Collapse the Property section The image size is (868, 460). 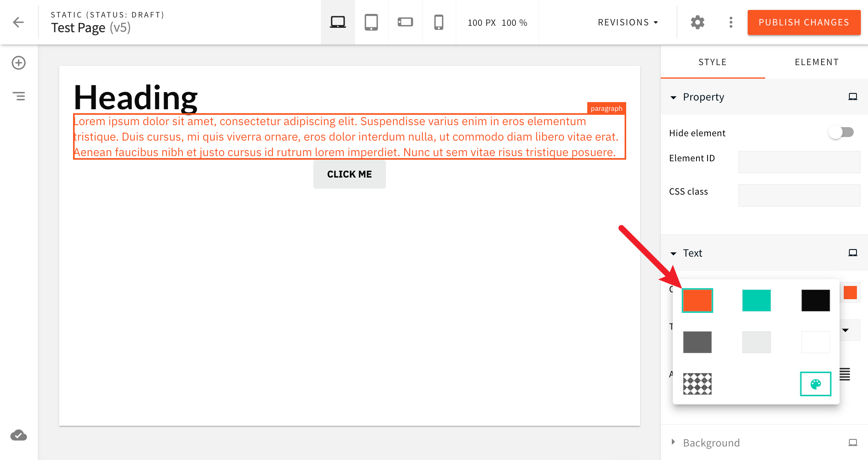pyautogui.click(x=673, y=97)
